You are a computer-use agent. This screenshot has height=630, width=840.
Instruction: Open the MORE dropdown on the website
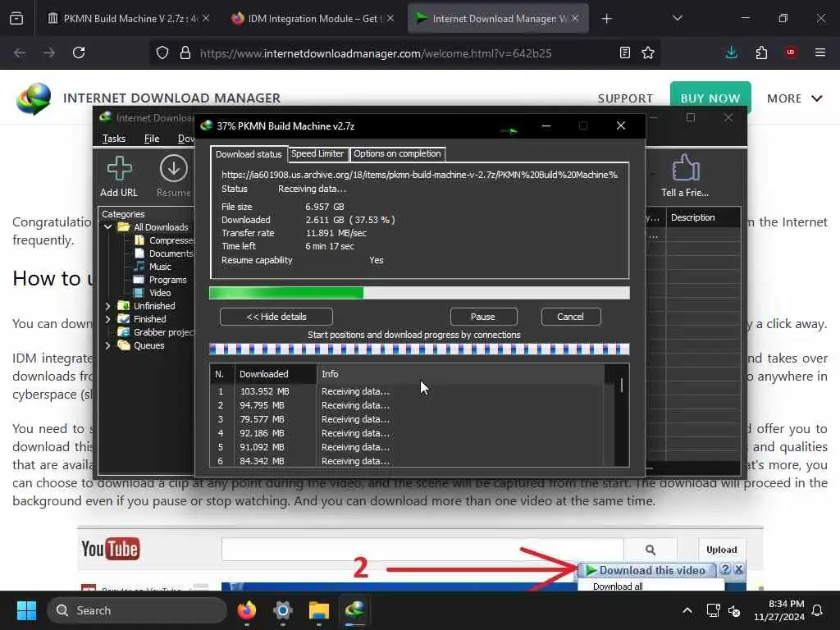(794, 98)
